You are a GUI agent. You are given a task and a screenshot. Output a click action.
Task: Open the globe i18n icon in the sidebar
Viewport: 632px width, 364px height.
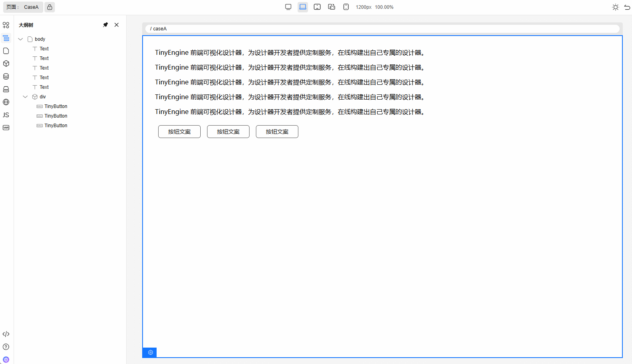[6, 102]
